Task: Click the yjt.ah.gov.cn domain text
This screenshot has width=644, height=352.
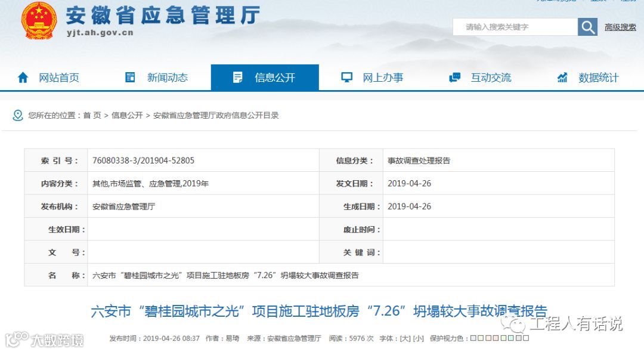Action: point(100,33)
